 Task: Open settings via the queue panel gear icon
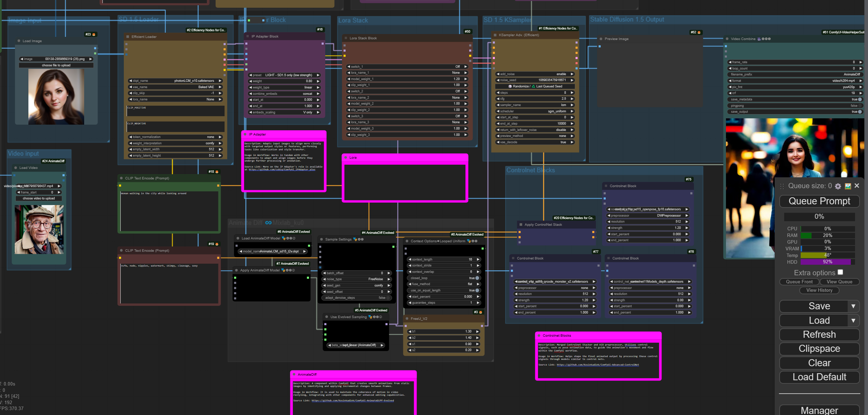[x=838, y=186]
